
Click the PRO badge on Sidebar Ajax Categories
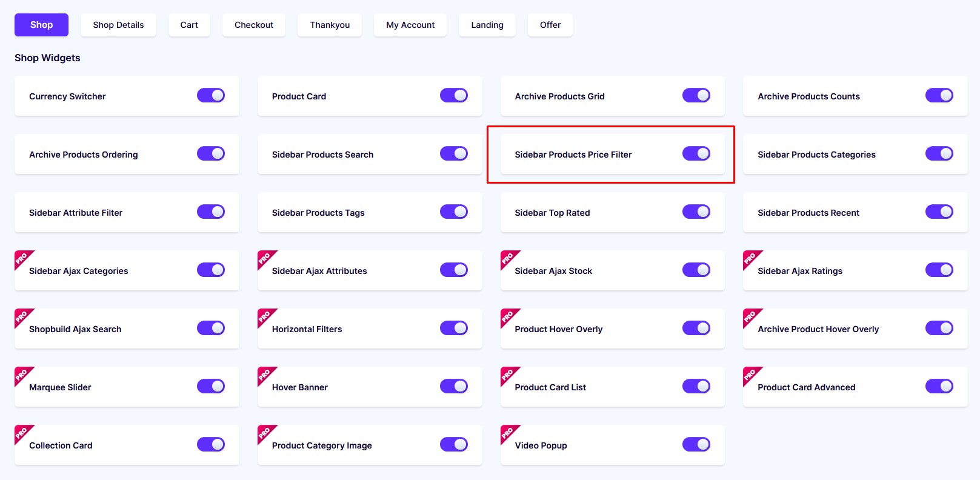23,259
